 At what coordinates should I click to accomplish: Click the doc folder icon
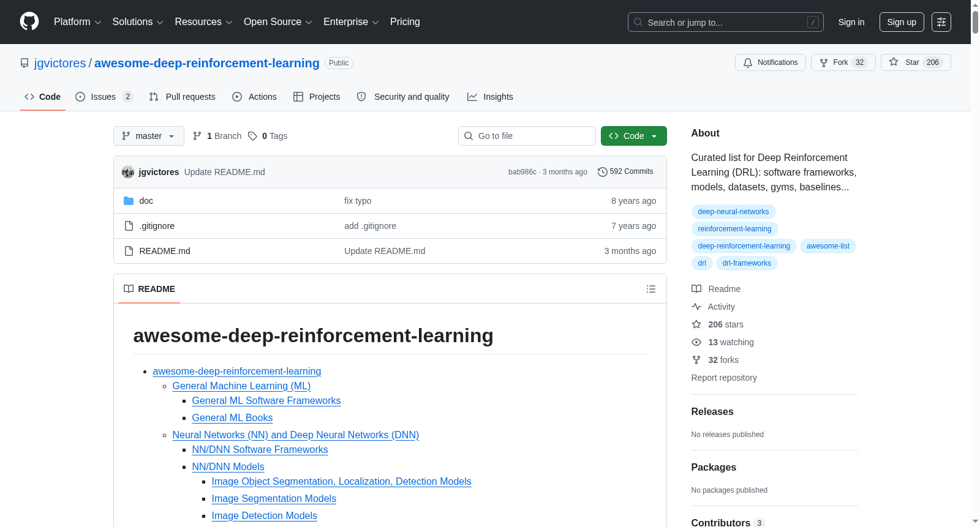(129, 201)
